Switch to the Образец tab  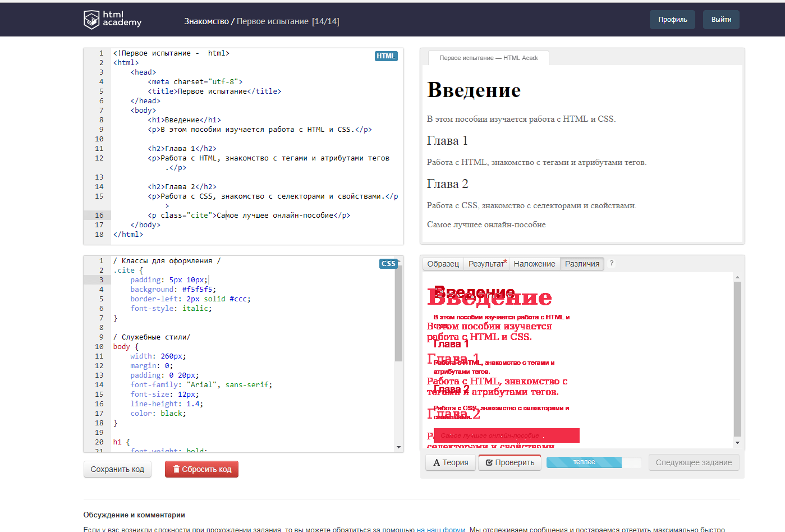click(x=443, y=264)
